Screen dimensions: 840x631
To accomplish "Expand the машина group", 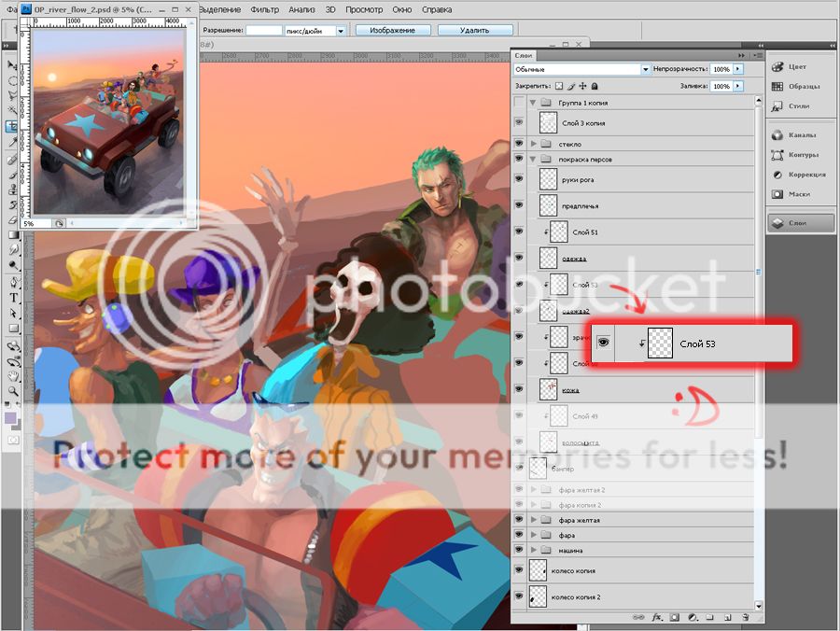I will pos(534,550).
